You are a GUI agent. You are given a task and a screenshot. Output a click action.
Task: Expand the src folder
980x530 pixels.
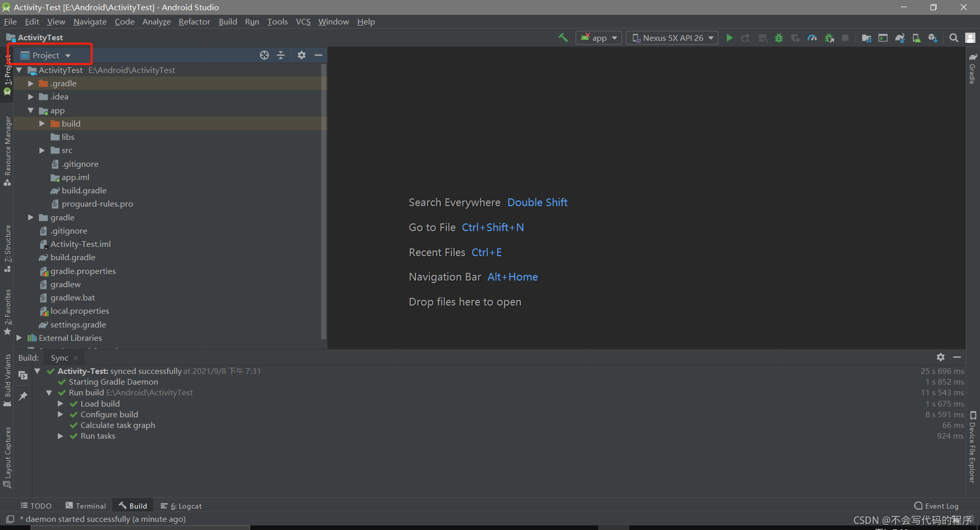point(42,150)
